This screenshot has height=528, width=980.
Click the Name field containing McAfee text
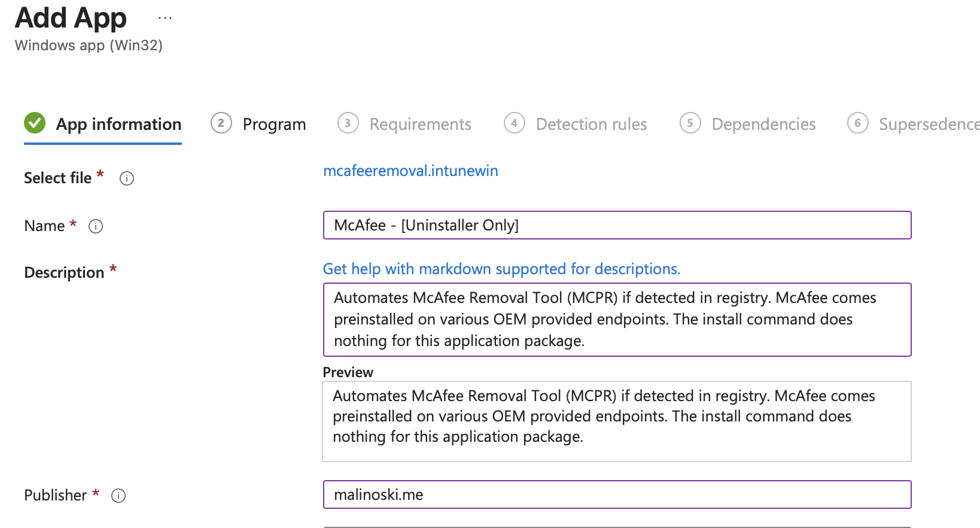tap(617, 225)
